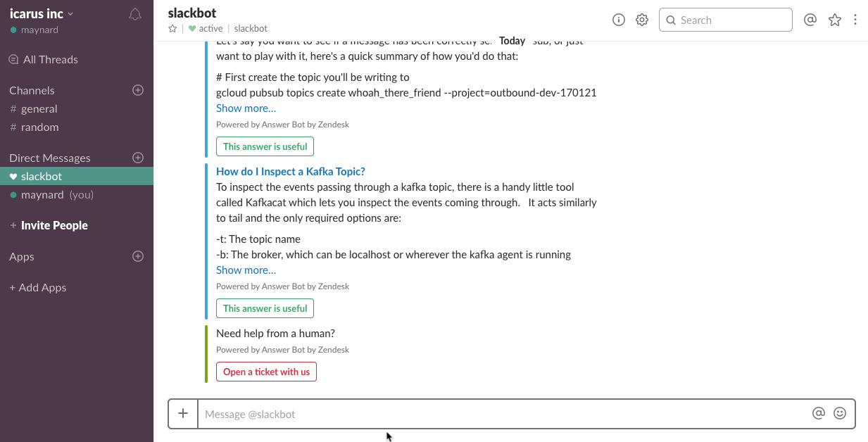868x442 pixels.
Task: Show conversation details info icon
Action: [x=619, y=20]
